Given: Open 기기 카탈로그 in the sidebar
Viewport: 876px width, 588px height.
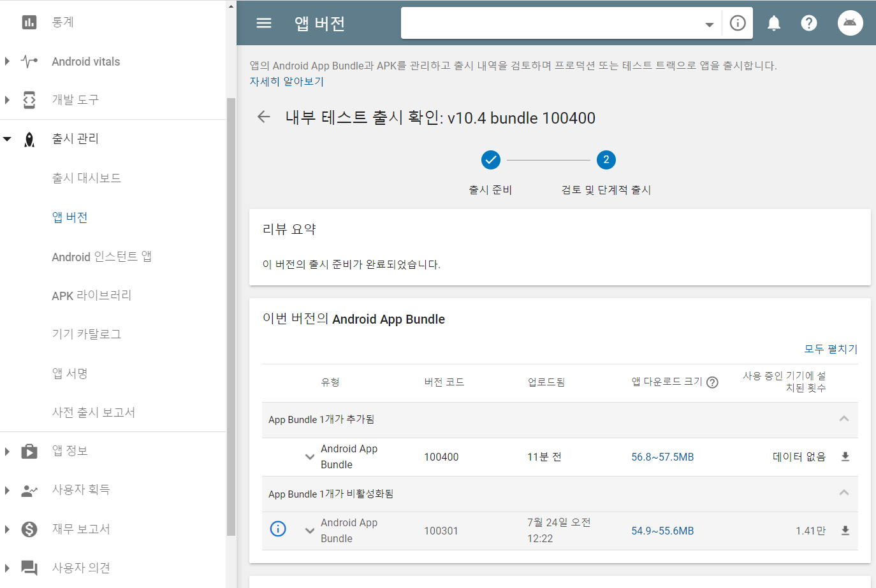Looking at the screenshot, I should click(87, 334).
